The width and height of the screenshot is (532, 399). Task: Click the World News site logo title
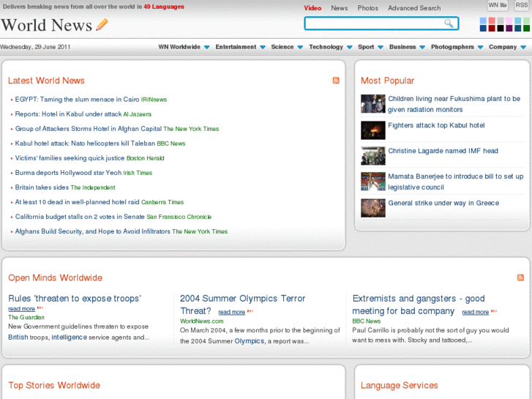47,25
